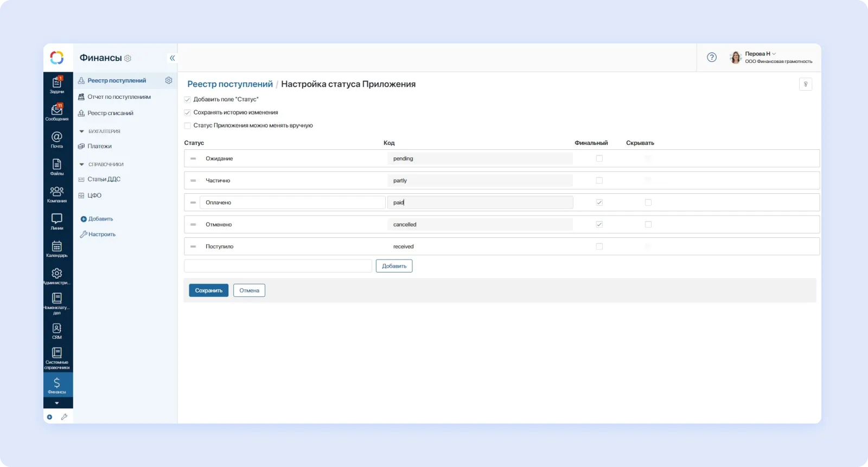This screenshot has width=868, height=467.
Task: Click the empty new status input field
Action: (278, 266)
